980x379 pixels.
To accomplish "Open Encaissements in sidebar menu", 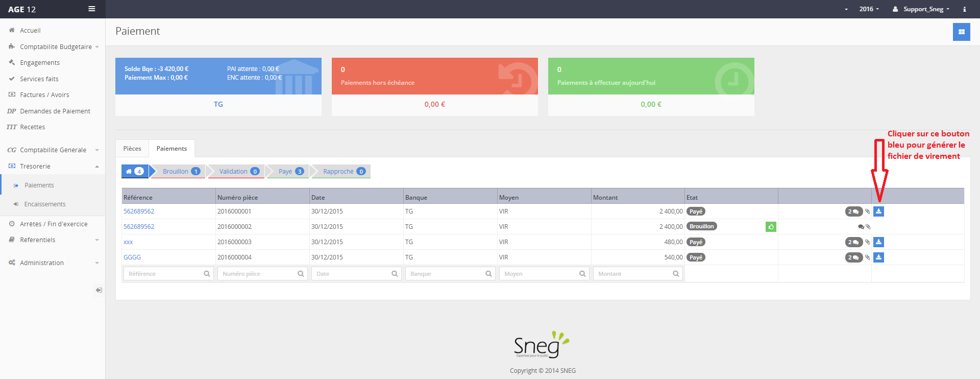I will click(x=45, y=204).
